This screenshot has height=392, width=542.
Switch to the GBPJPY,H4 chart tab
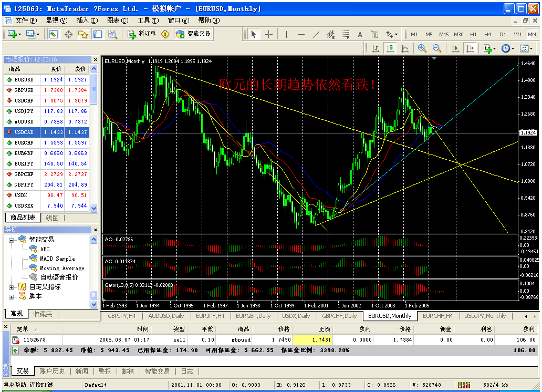(122, 316)
